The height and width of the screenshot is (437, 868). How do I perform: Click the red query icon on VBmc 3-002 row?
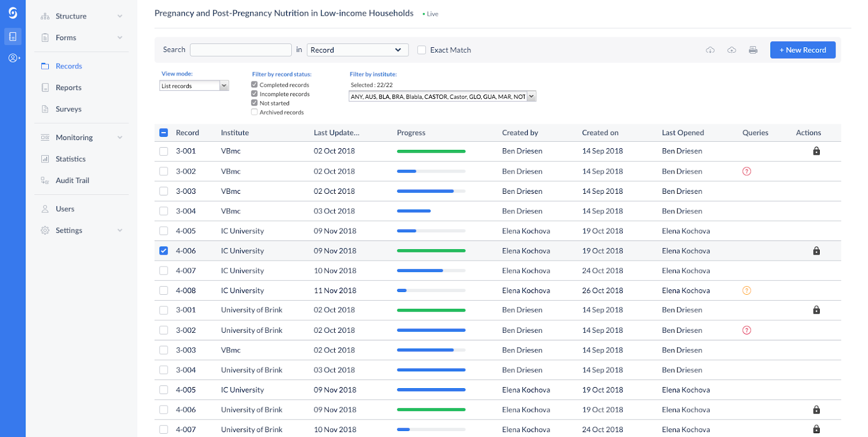(746, 171)
